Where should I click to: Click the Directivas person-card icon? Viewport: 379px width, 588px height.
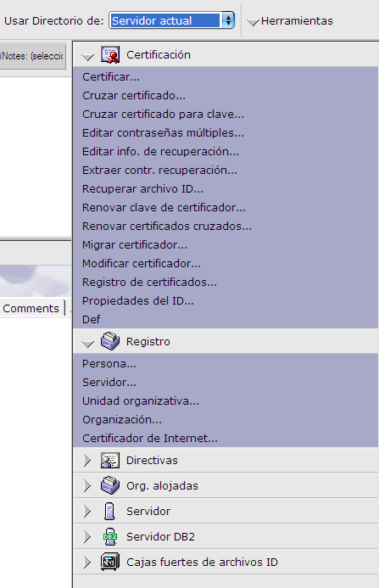pos(110,460)
